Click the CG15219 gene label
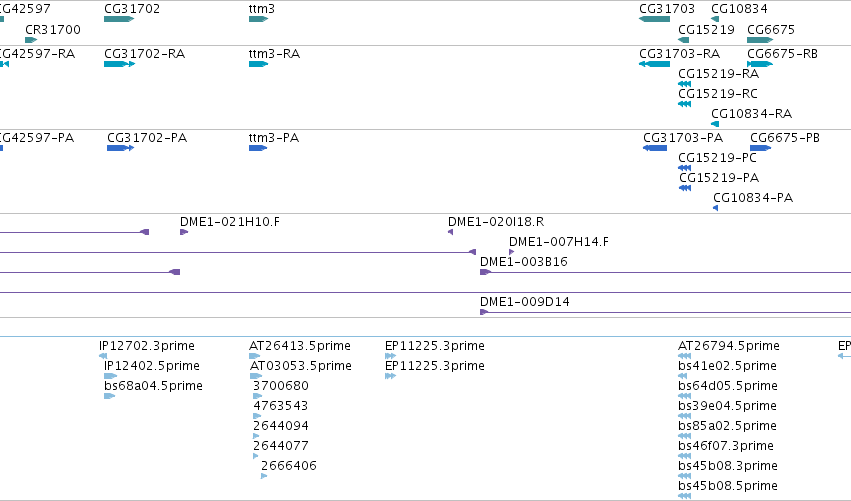 tap(706, 30)
